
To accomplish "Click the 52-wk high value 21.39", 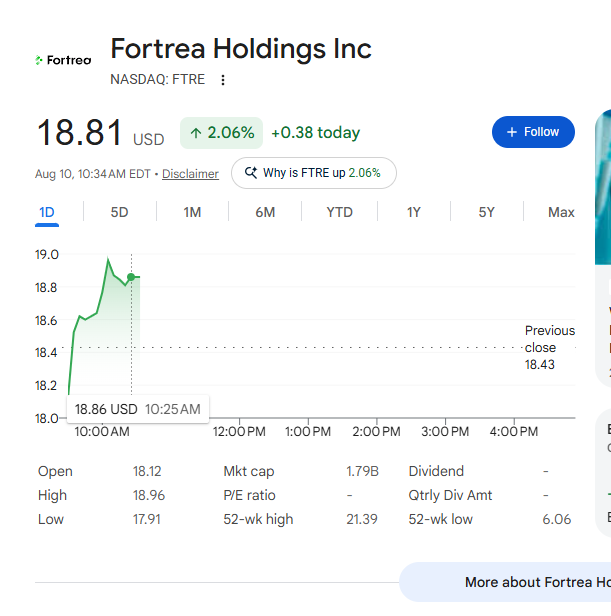I will click(x=361, y=519).
